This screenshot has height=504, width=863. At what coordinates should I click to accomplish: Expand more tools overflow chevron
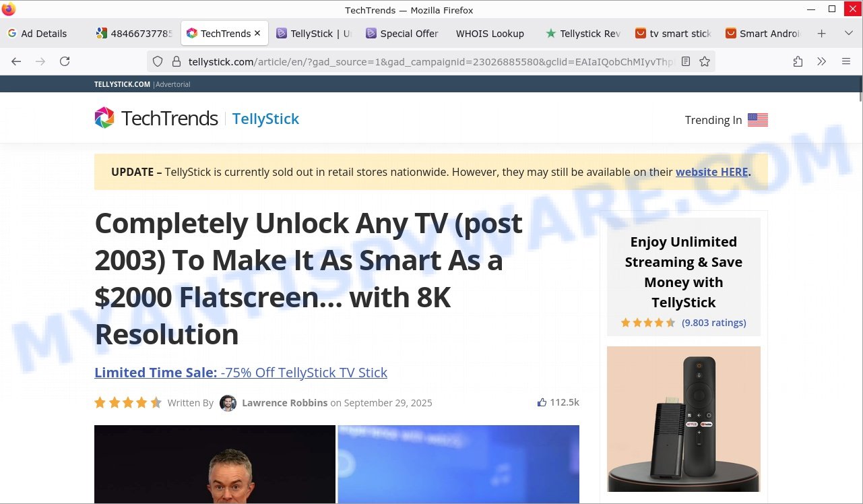point(821,61)
